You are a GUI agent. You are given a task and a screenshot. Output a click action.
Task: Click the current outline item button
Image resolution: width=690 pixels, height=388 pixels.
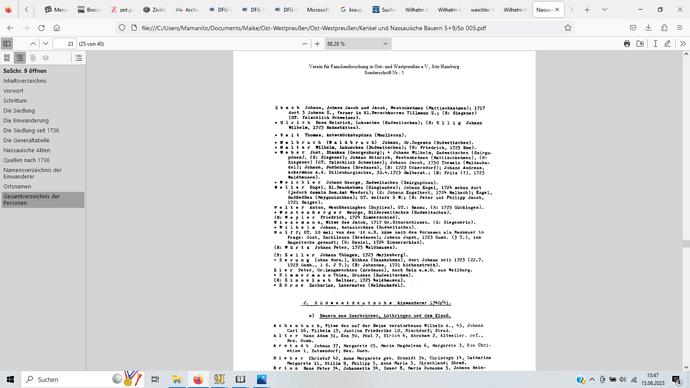click(78, 58)
